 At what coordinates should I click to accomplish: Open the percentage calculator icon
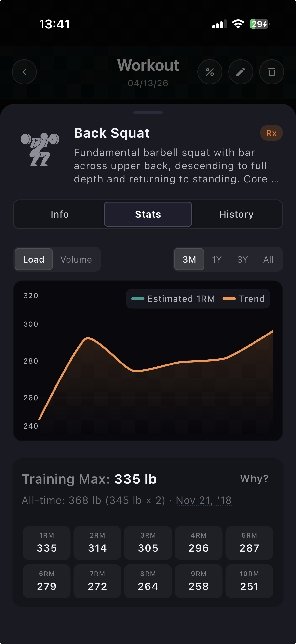click(210, 72)
